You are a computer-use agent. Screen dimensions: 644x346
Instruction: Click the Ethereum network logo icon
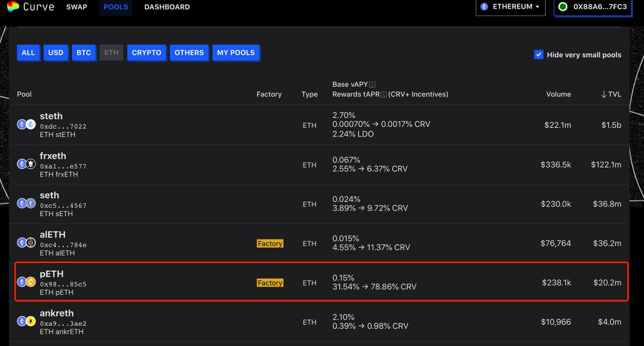[485, 7]
